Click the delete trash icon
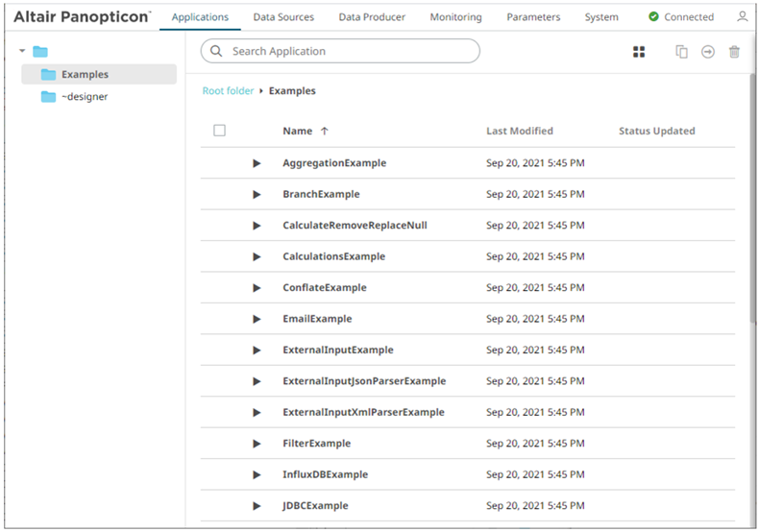Screen dimensions: 759x532 pos(734,52)
